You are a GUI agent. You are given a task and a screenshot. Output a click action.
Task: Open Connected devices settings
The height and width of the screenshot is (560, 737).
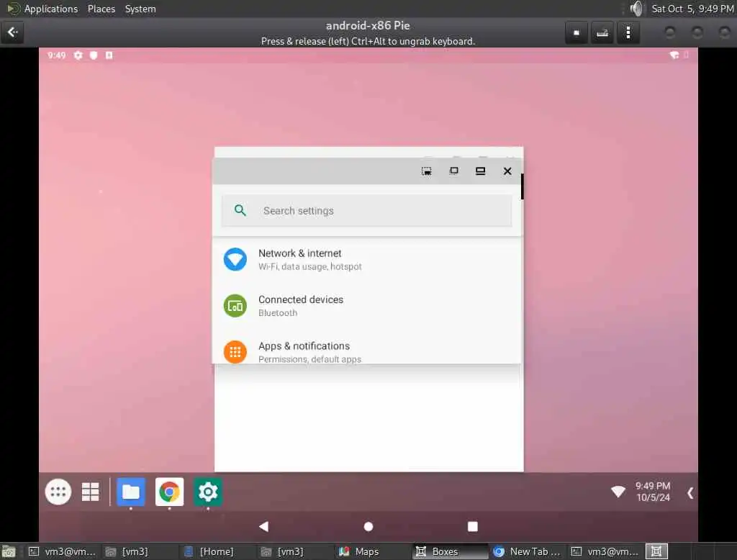tap(366, 306)
